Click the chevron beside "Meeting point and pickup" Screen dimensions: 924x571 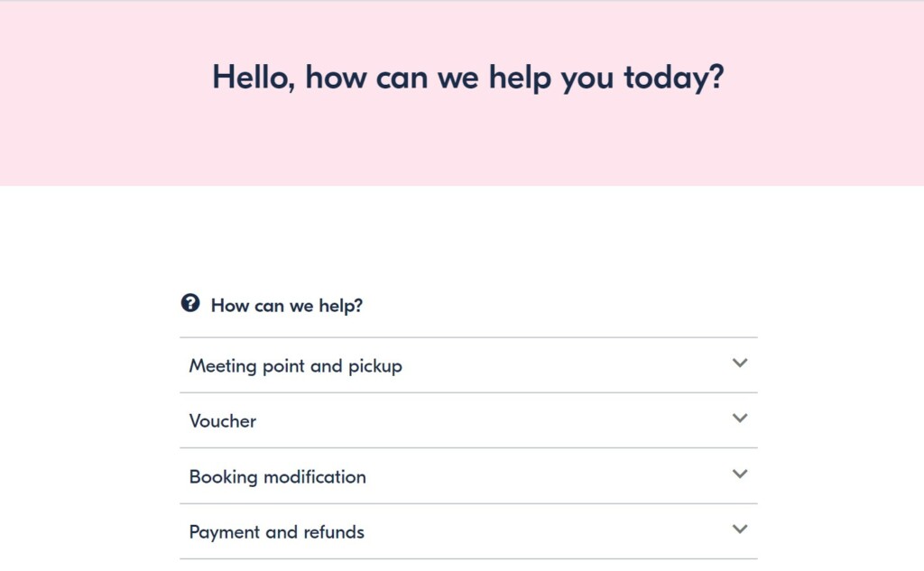point(739,364)
